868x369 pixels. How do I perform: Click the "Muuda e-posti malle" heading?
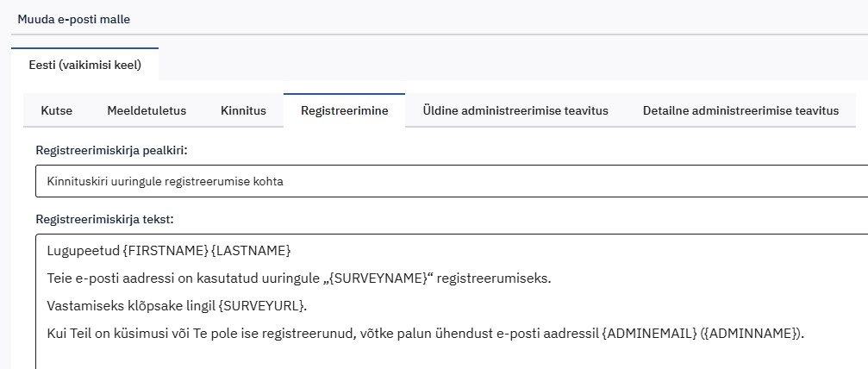coord(74,18)
